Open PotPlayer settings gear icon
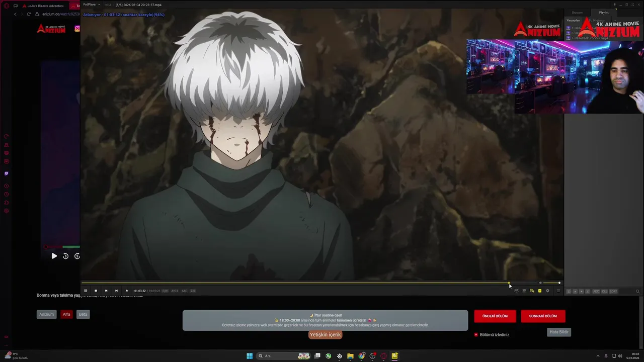Image resolution: width=644 pixels, height=362 pixels. coord(547,291)
